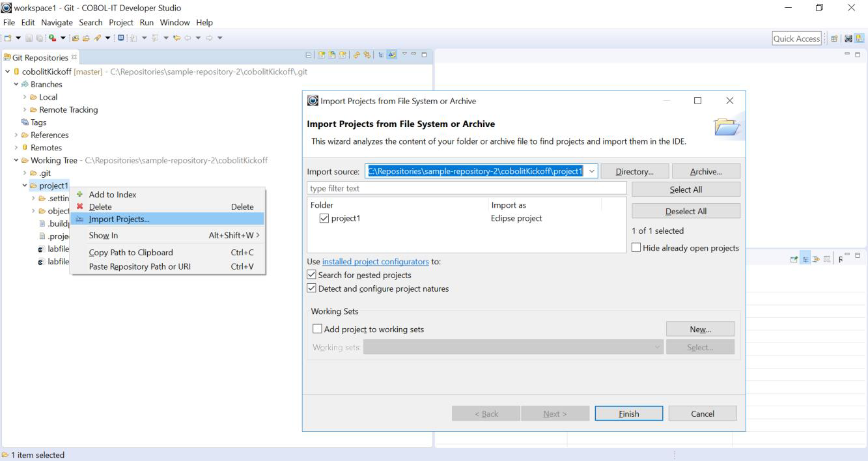
Task: Click the New wizard icon in main toolbar
Action: tap(8, 38)
